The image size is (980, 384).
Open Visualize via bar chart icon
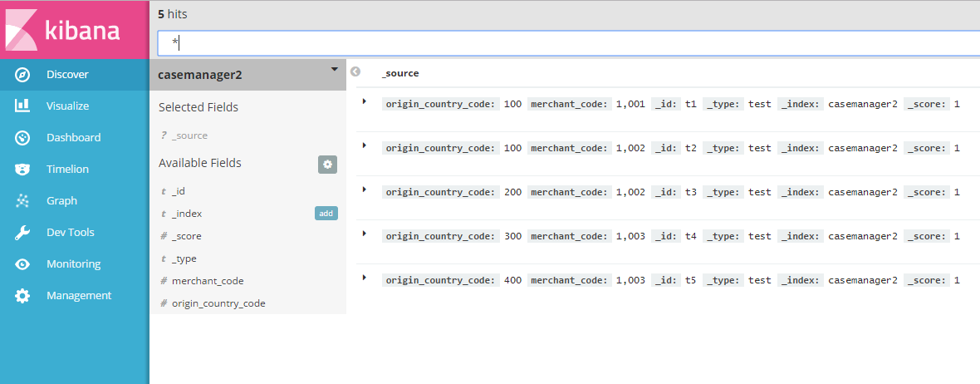coord(22,106)
